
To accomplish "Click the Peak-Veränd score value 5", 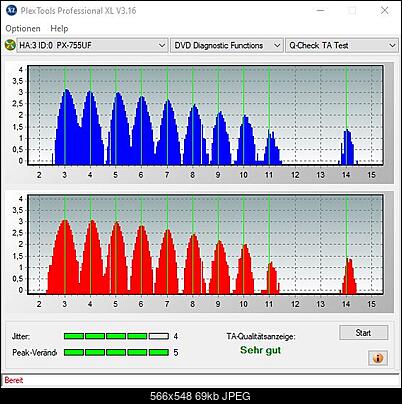I will pyautogui.click(x=176, y=352).
